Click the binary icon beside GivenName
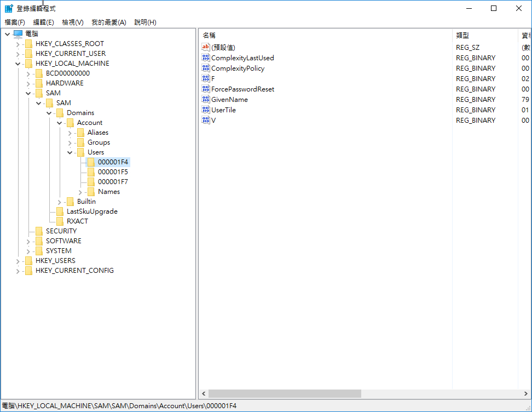This screenshot has width=532, height=412. [206, 99]
